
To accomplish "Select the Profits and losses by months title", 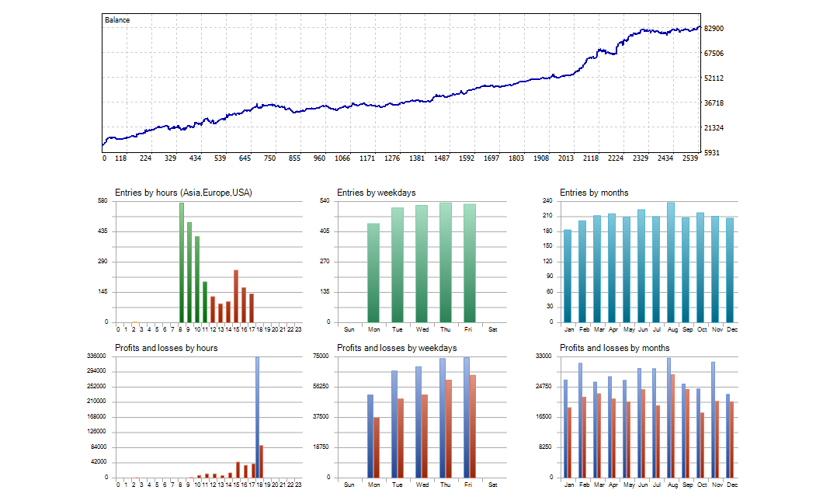I will pyautogui.click(x=614, y=348).
